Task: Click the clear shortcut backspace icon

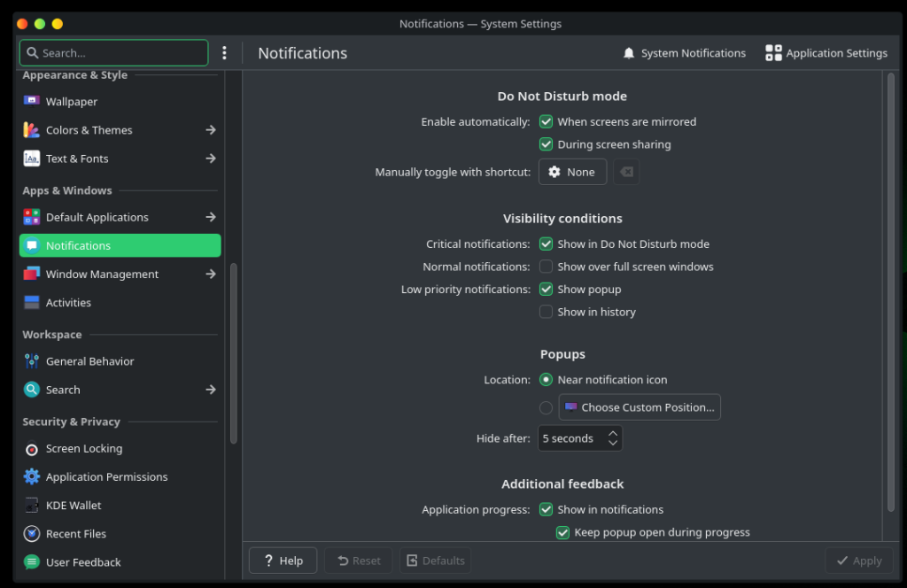Action: click(x=626, y=172)
